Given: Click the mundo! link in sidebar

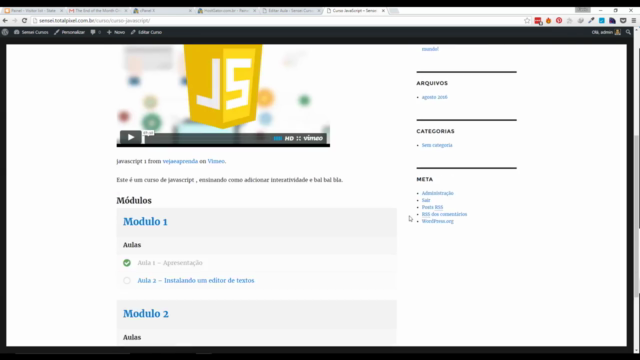Looking at the screenshot, I should pyautogui.click(x=430, y=49).
